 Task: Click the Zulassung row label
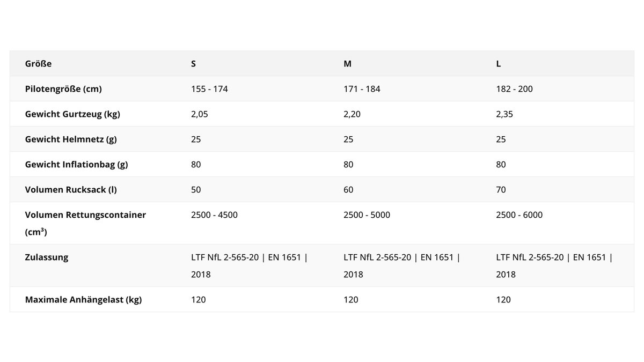pos(47,257)
